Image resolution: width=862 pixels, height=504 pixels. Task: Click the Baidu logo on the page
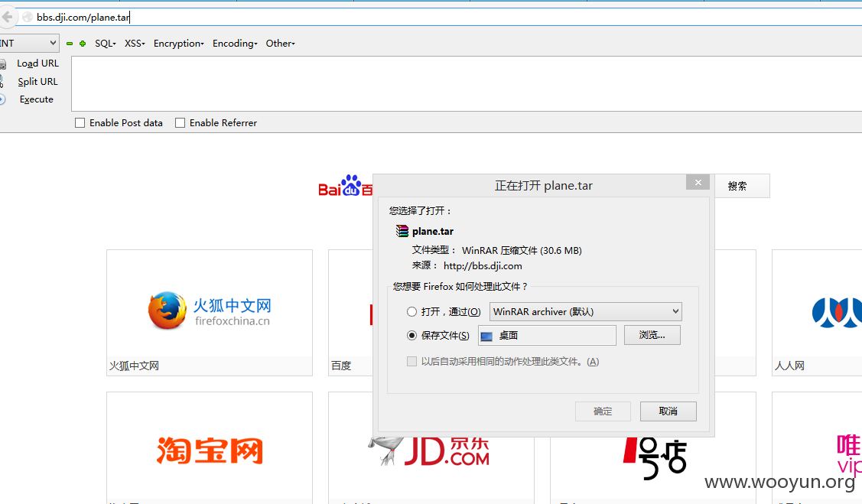(x=346, y=186)
